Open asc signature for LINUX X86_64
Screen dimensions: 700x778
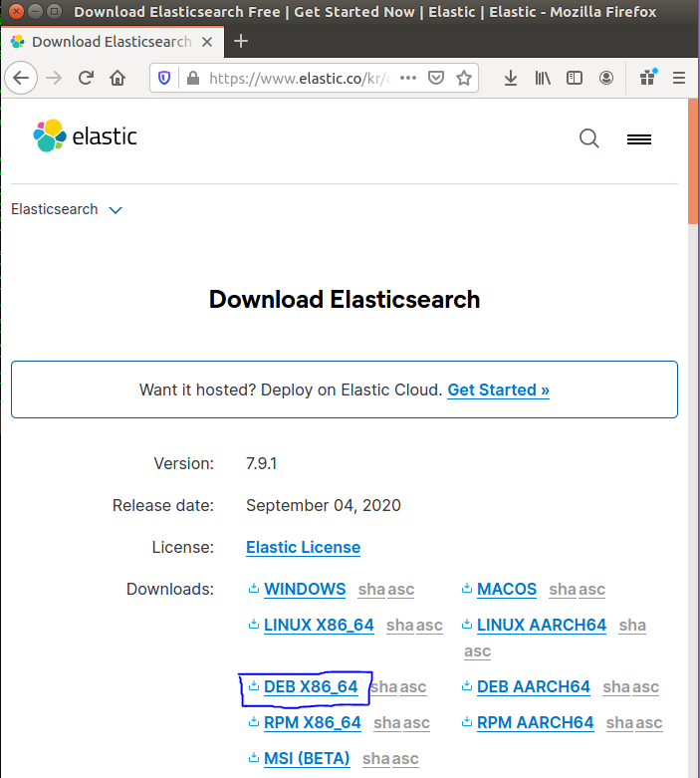429,626
